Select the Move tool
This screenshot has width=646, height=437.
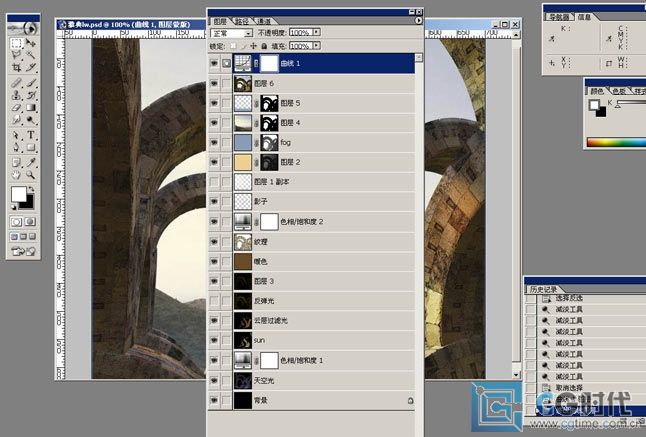[x=31, y=43]
